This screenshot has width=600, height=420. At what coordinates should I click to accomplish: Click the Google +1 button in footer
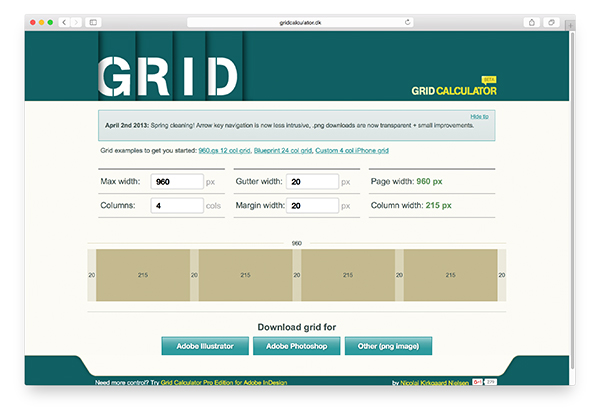tap(477, 382)
